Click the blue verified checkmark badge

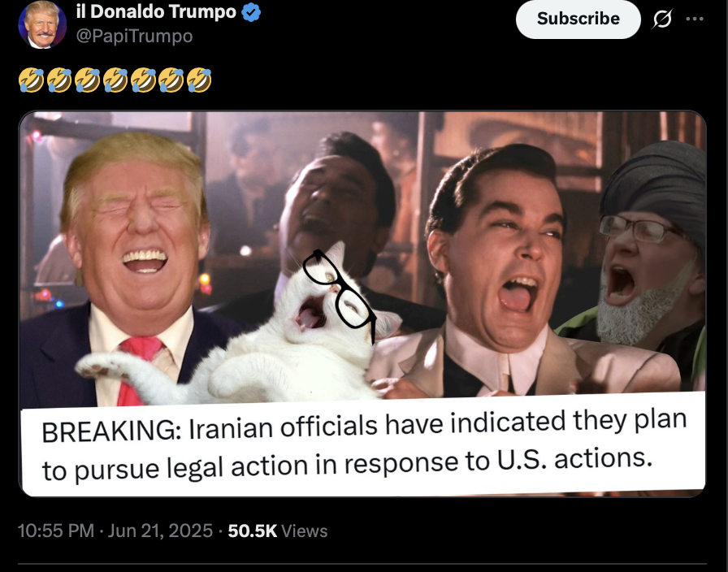251,12
